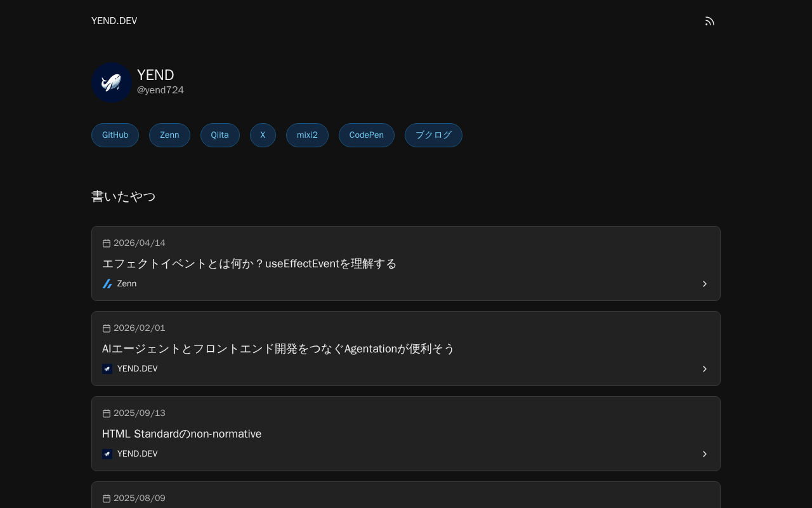
Task: Click the calendar icon beside 2025/09/13
Action: (x=107, y=413)
